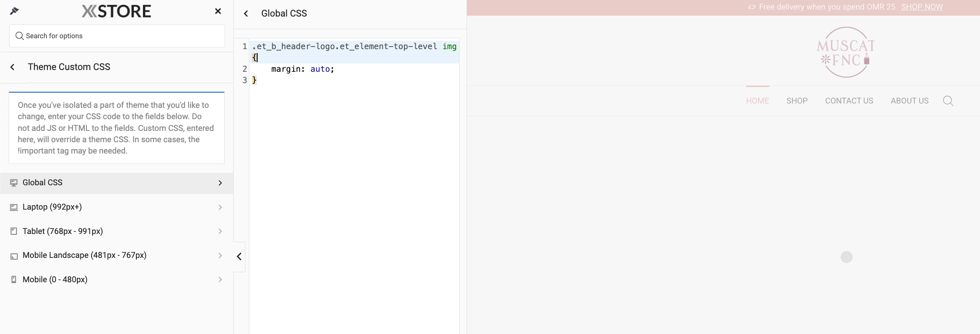Open ABOUT US in the preview navigation
This screenshot has height=334, width=980.
click(910, 101)
